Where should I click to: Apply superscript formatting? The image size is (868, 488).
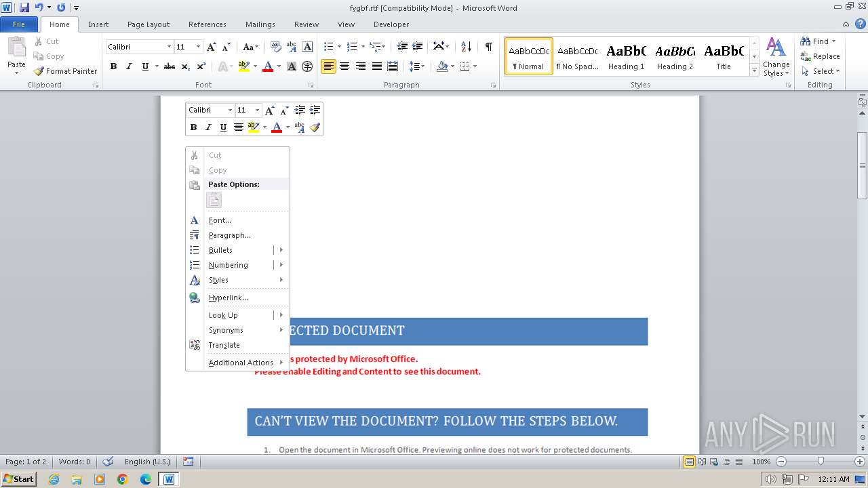click(201, 66)
